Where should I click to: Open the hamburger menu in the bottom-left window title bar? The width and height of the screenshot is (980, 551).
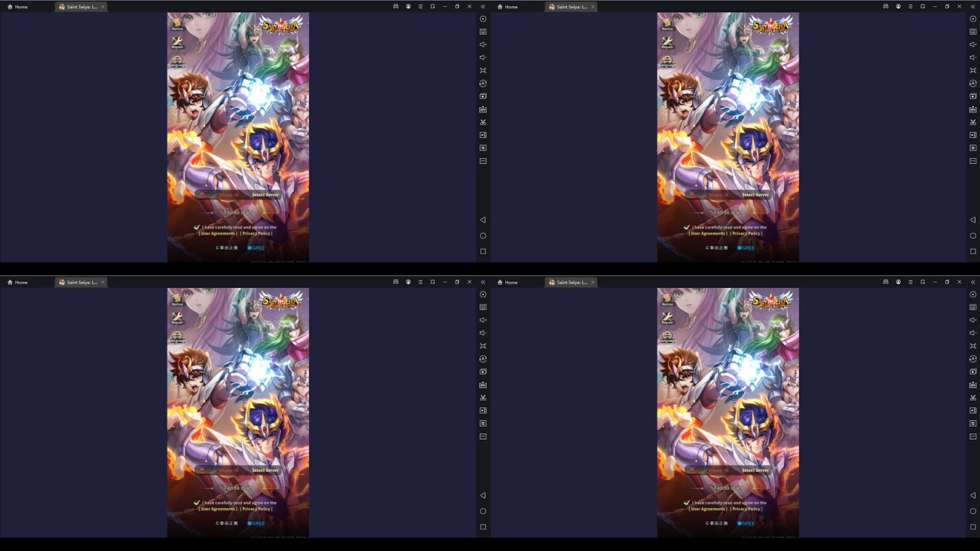[x=420, y=282]
